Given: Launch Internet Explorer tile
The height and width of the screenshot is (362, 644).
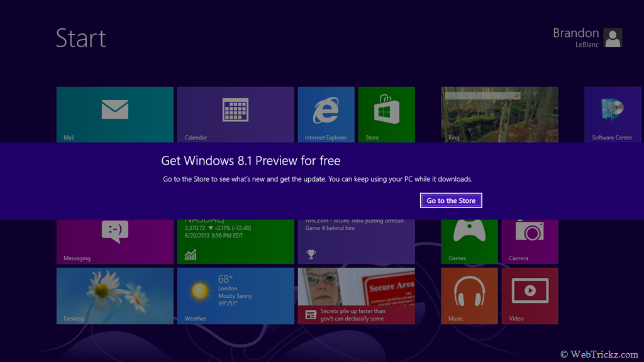Looking at the screenshot, I should 326,114.
